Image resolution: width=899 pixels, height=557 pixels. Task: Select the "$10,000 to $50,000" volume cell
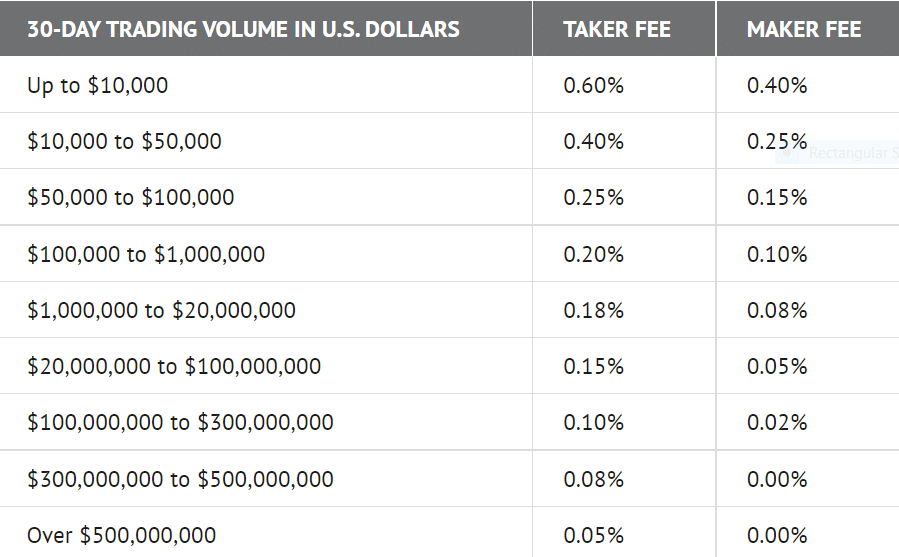(x=124, y=142)
